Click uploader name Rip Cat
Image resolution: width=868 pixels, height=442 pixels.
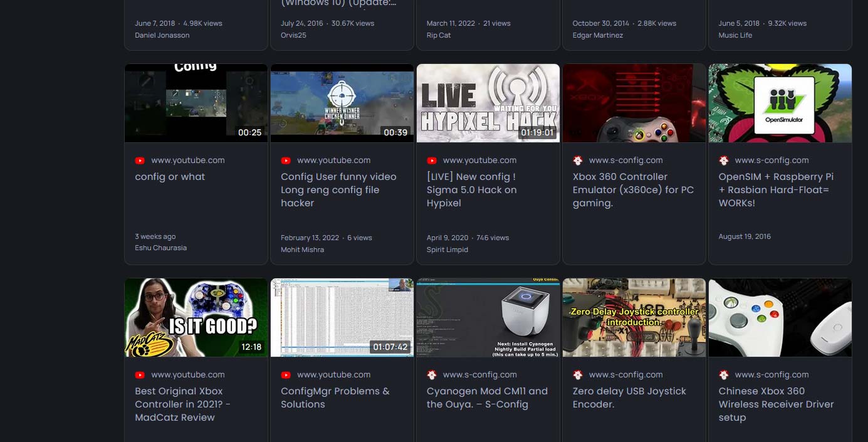point(439,35)
